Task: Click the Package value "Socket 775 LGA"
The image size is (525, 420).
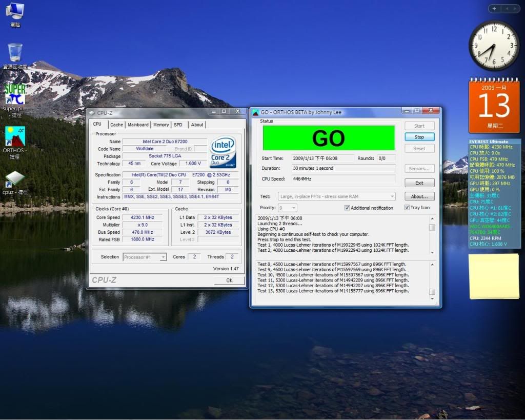Action: 165,156
